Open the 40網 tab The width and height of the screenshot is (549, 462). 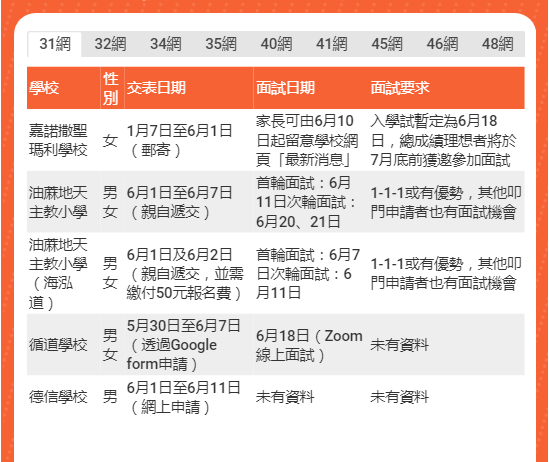coord(276,44)
